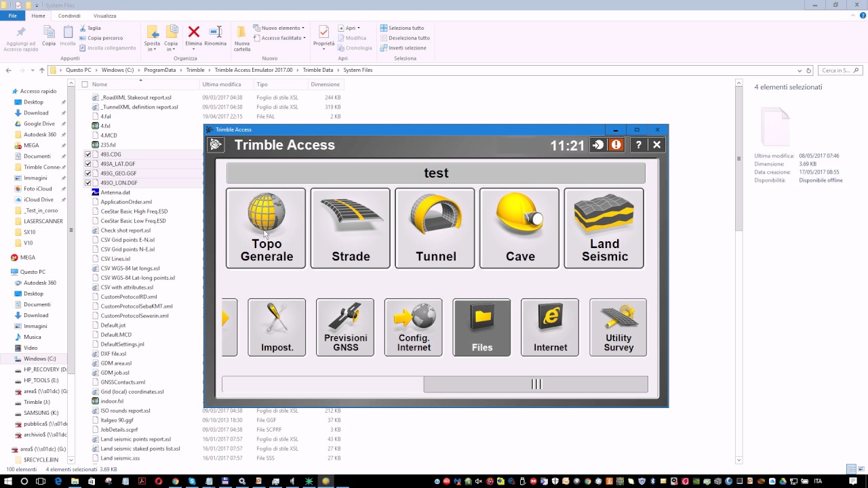868x488 pixels.
Task: Click Taglia scissors in ribbon
Action: tap(90, 28)
